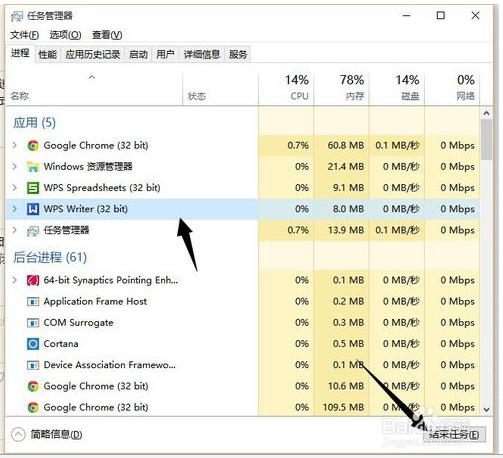Select the Cortana process row text
The width and height of the screenshot is (503, 458).
pyautogui.click(x=61, y=344)
